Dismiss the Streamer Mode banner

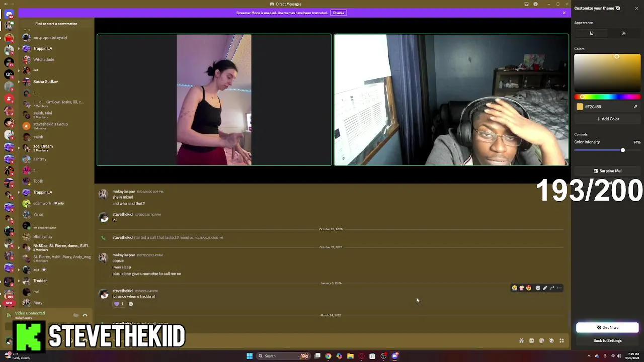[x=564, y=13]
